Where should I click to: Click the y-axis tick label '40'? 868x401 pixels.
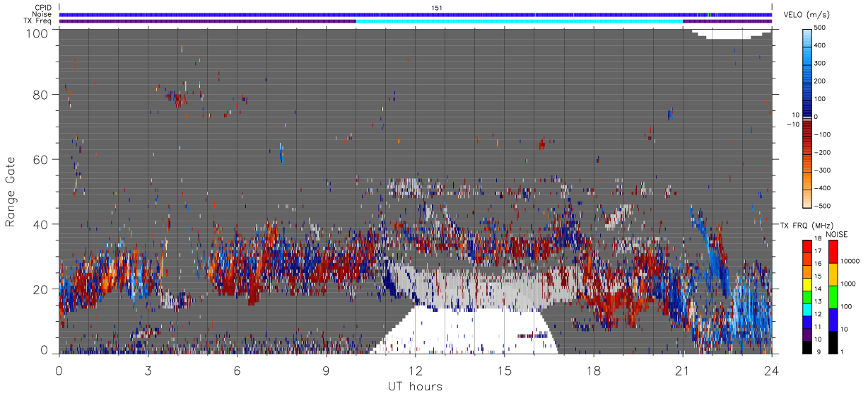coord(41,224)
